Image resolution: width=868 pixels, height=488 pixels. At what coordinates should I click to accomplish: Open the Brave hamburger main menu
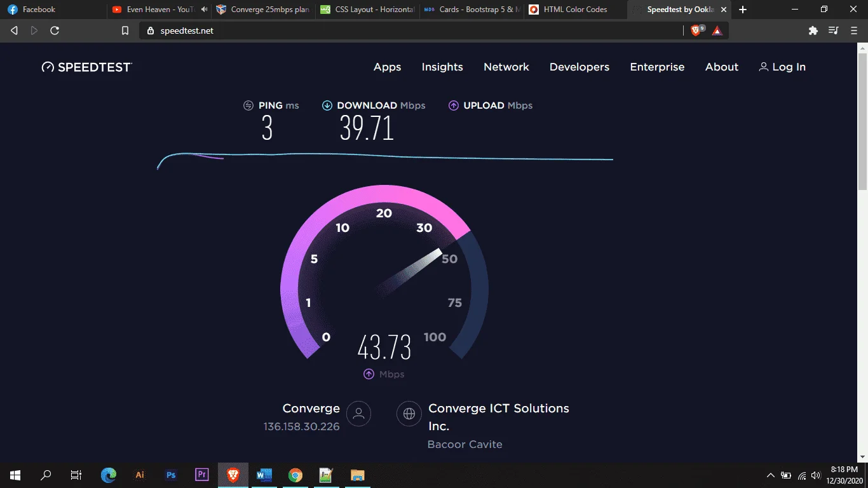[854, 30]
